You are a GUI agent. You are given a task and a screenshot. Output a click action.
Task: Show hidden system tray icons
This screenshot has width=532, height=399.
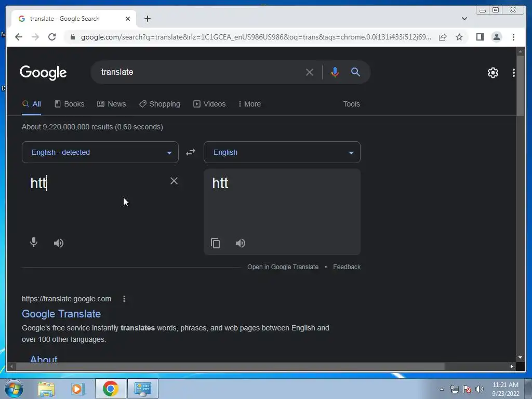(x=442, y=389)
